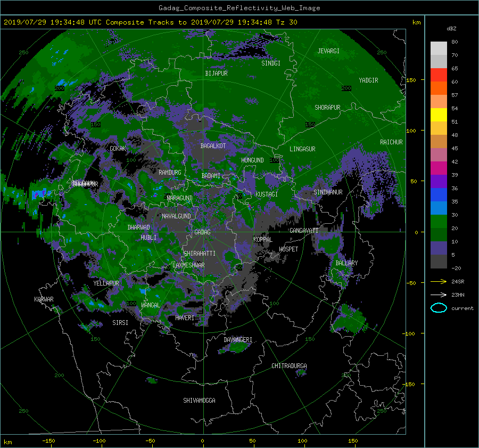Click the cyan current-storm ellipse icon
The image size is (479, 448).
(439, 308)
